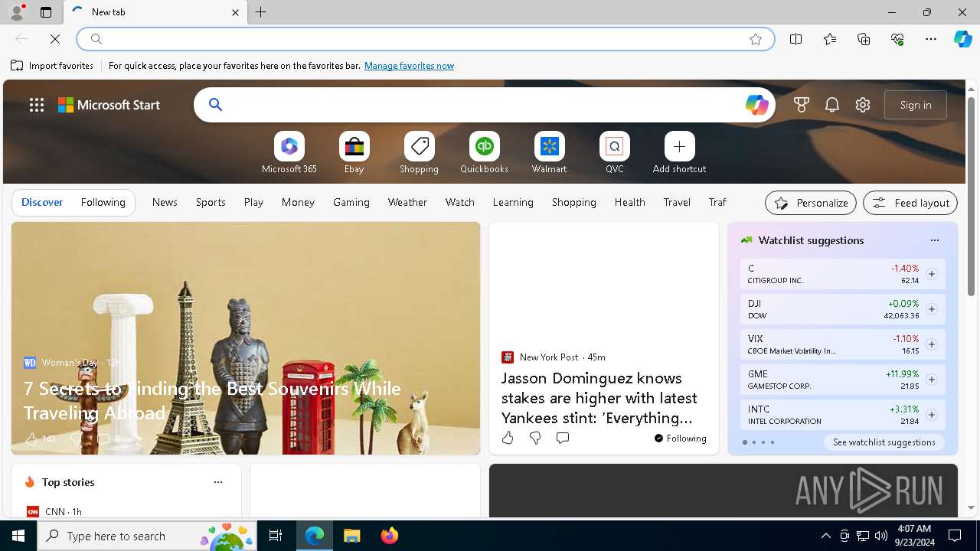Open Task View on the taskbar
Screen dimensions: 980x551
click(x=276, y=536)
